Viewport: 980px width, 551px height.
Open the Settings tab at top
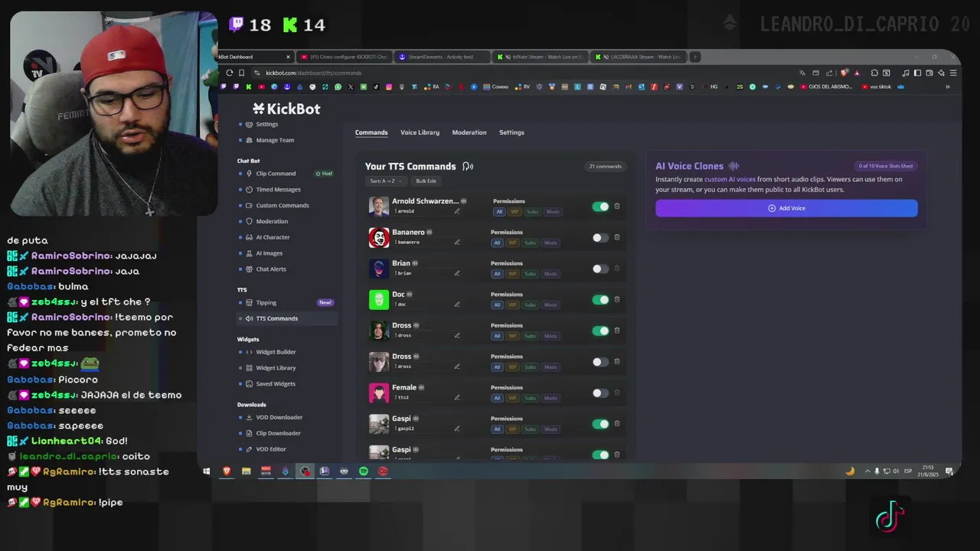511,132
